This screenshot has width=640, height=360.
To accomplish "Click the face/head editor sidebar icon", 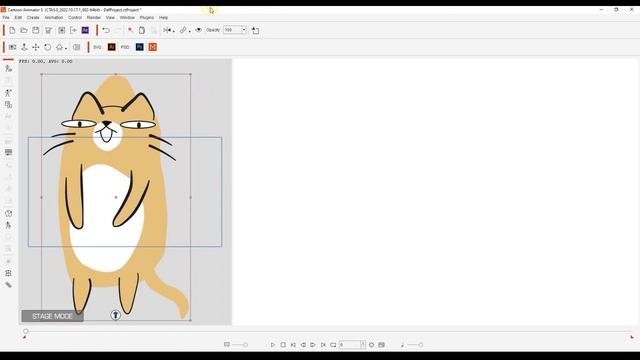I will point(8,213).
